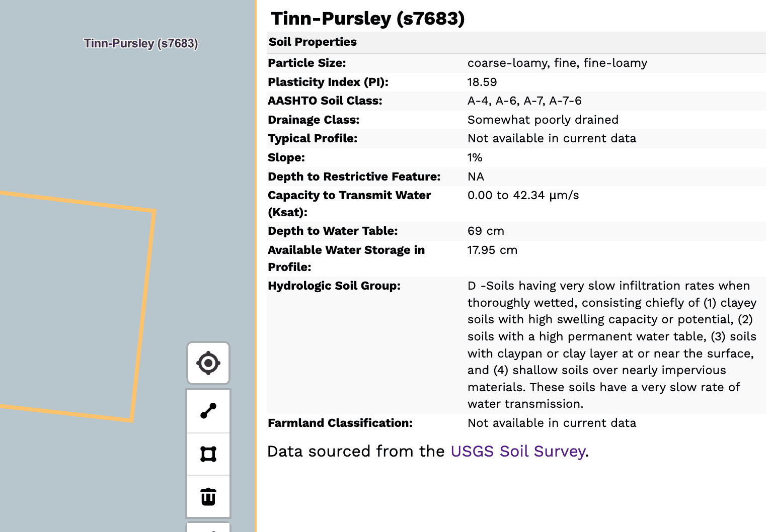
Task: Click inside the orange-outlined map parcel
Action: click(70, 307)
